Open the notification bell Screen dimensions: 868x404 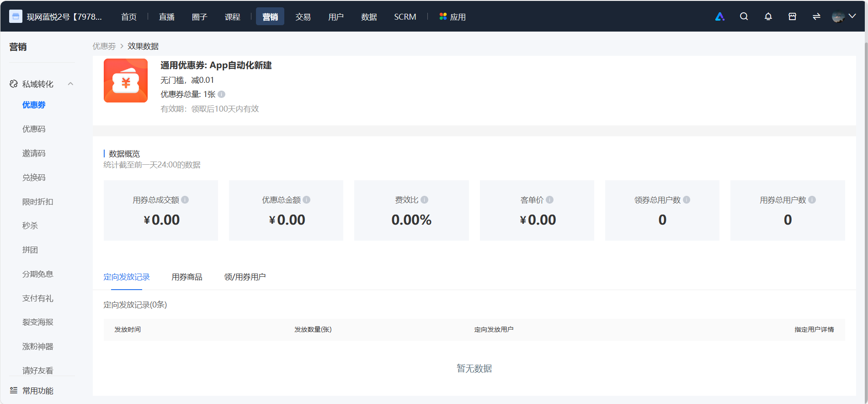tap(768, 16)
